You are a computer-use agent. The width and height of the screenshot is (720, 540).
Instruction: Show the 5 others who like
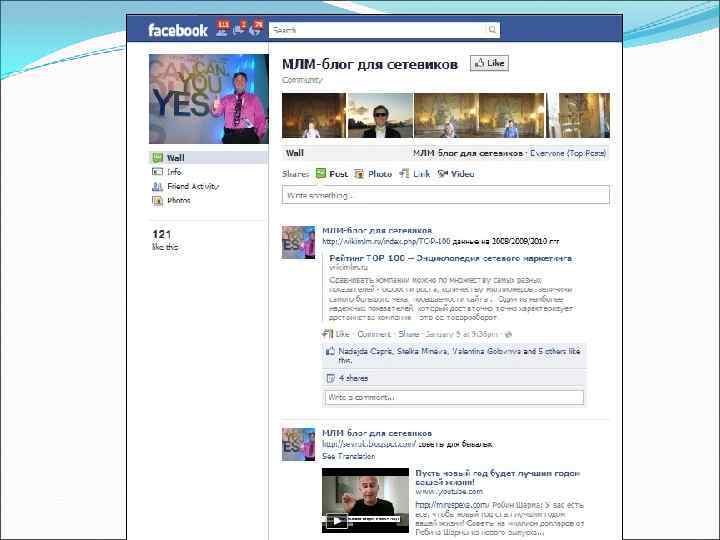click(x=554, y=351)
